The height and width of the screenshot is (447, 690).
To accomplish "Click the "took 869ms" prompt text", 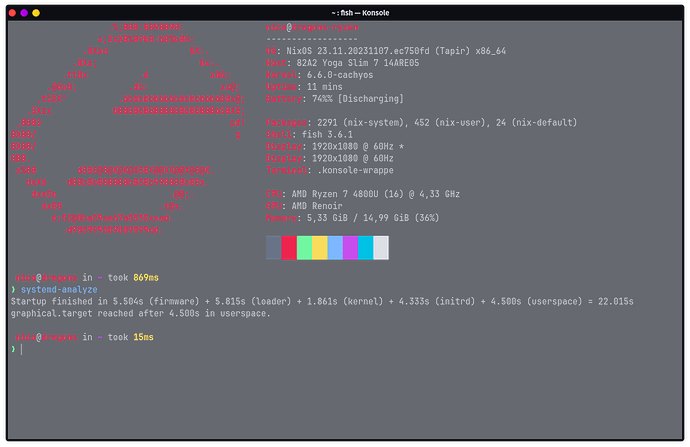I will point(131,276).
